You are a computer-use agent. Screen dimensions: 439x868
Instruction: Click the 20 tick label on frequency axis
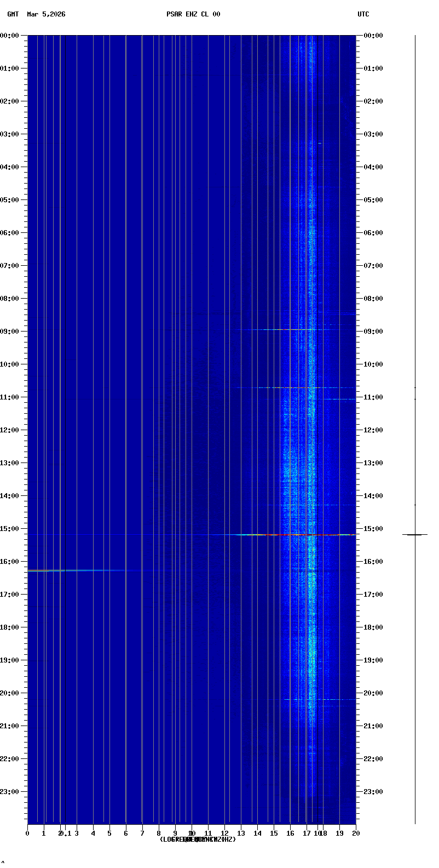point(356,833)
